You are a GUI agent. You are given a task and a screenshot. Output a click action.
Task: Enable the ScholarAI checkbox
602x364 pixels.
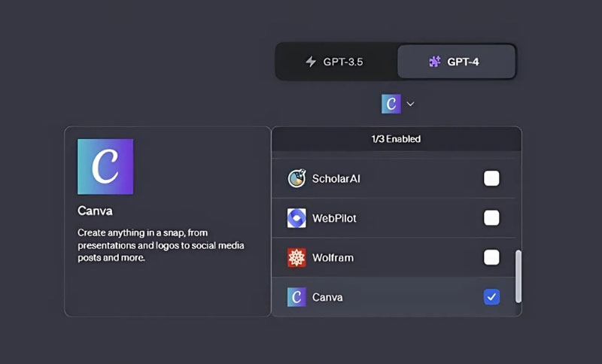[x=491, y=178]
